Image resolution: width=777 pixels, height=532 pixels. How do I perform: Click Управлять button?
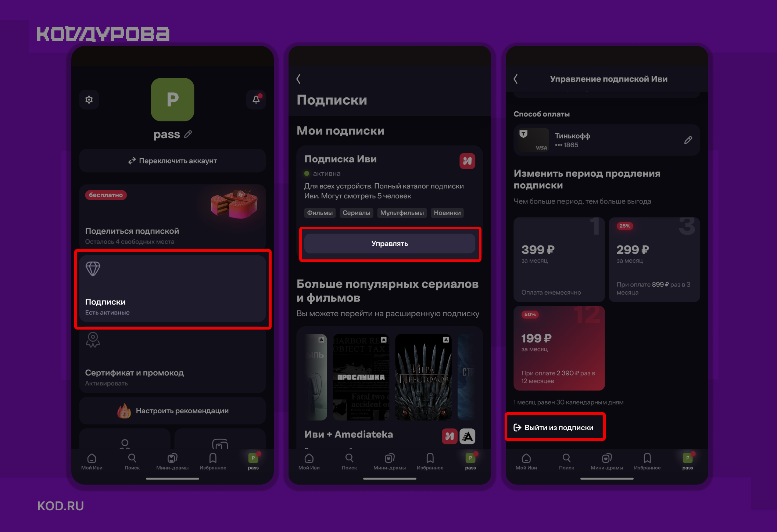click(390, 244)
